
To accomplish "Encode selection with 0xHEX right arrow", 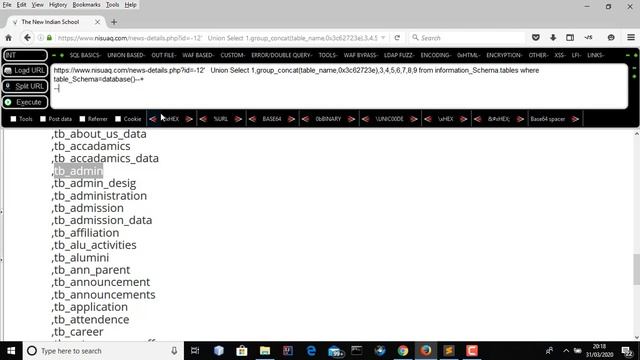I will 189,119.
